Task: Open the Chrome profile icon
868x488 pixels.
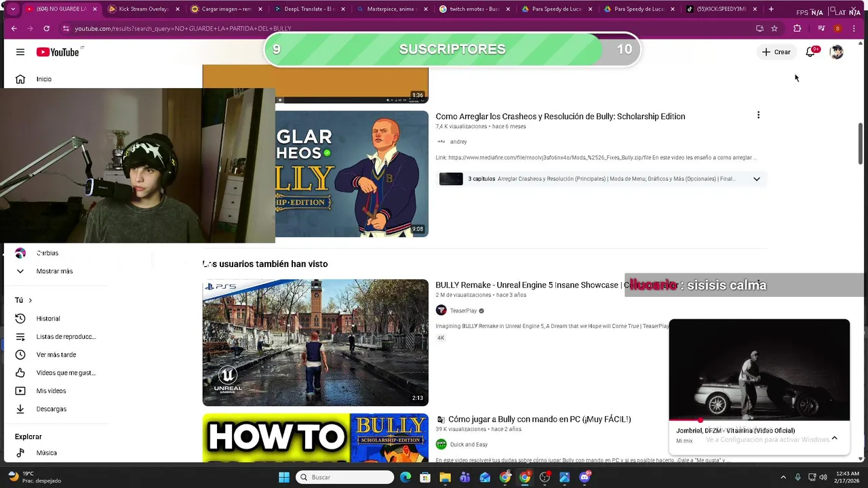Action: coord(837,28)
